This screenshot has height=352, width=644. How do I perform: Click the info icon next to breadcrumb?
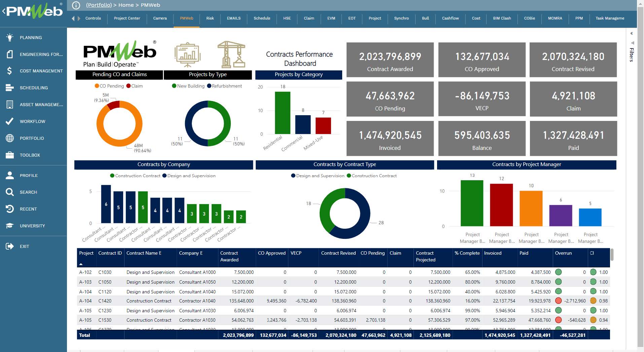[x=75, y=5]
